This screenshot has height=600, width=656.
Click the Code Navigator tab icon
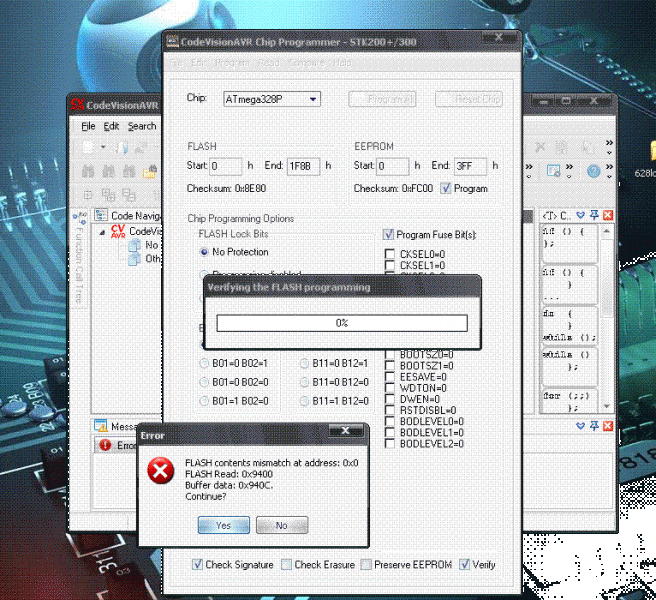(x=101, y=215)
